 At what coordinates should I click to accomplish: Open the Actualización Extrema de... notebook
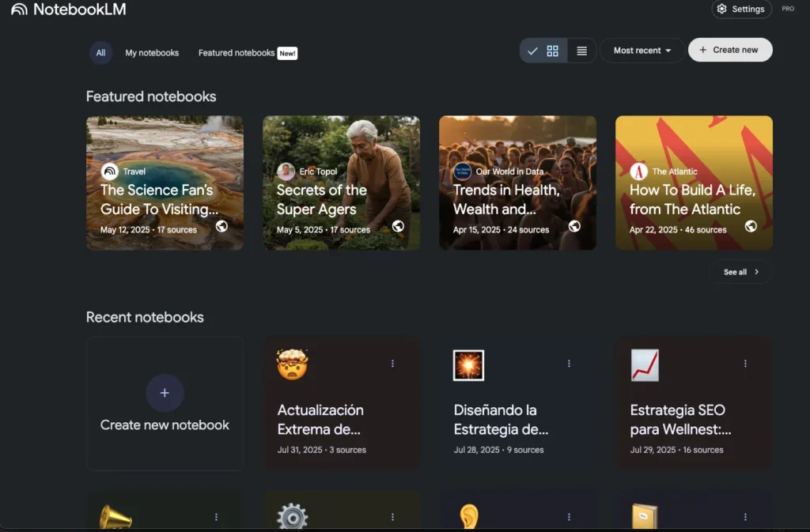pyautogui.click(x=341, y=403)
